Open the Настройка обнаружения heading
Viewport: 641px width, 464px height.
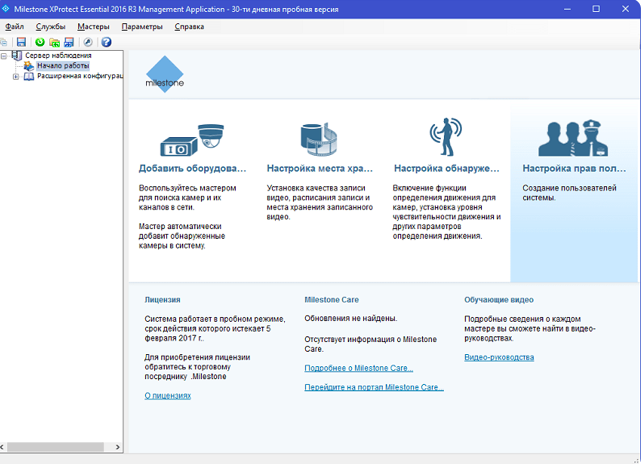click(x=447, y=168)
